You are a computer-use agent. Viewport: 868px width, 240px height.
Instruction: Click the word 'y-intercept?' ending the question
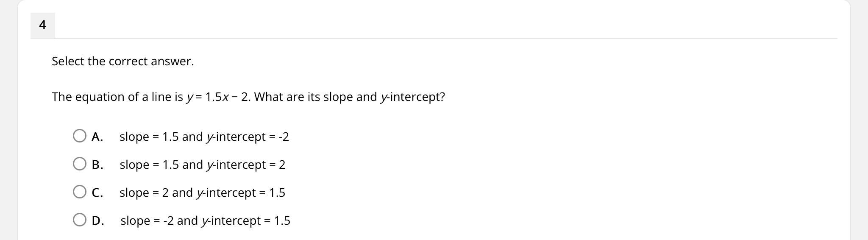tap(413, 97)
